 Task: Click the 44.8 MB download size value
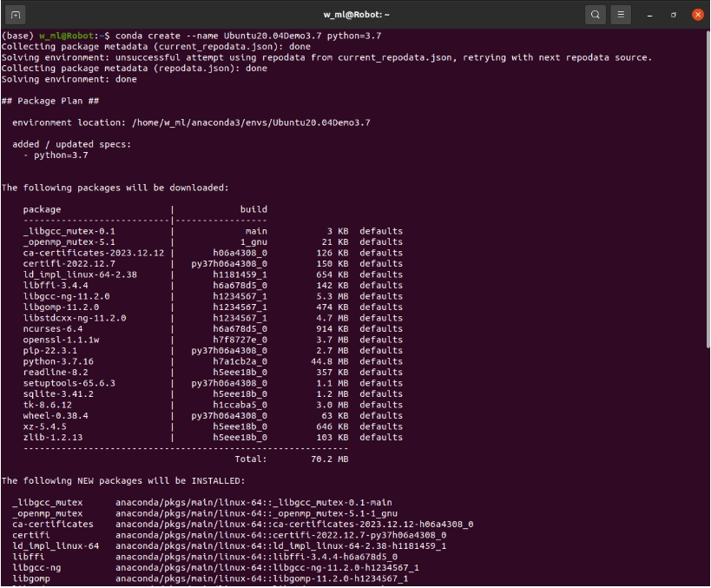click(330, 361)
